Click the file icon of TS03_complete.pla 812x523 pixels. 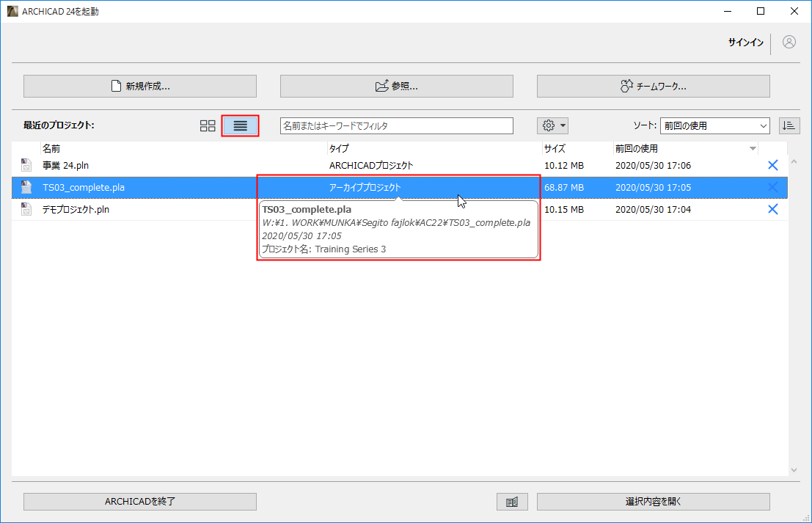26,188
